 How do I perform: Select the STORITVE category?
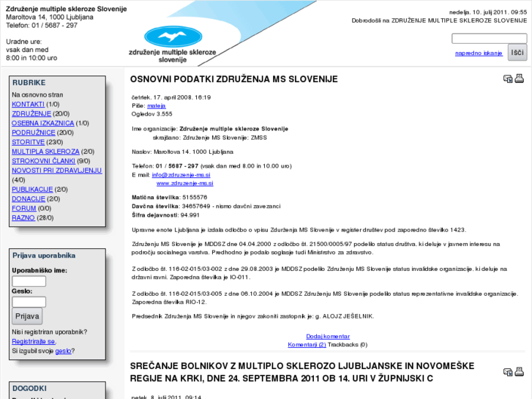click(28, 142)
